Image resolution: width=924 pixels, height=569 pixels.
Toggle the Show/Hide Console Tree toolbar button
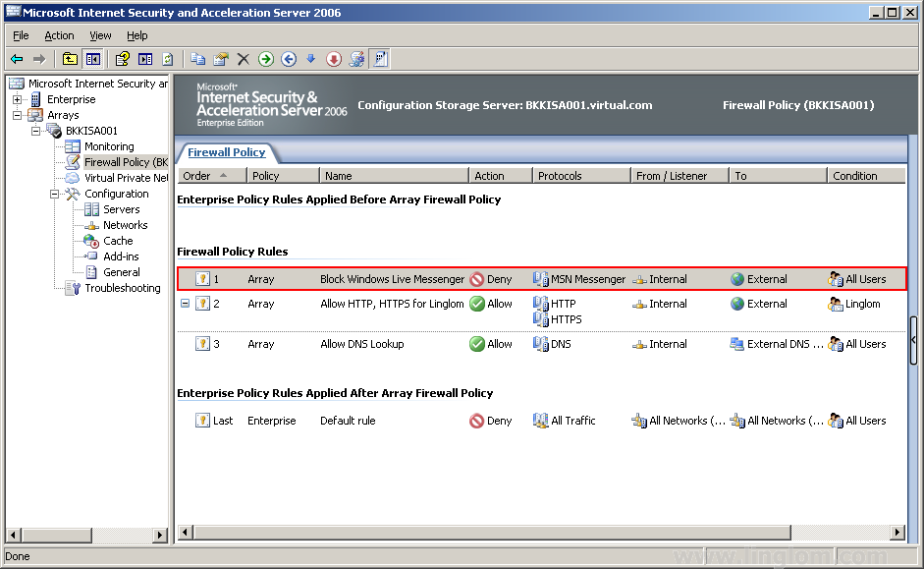(93, 59)
